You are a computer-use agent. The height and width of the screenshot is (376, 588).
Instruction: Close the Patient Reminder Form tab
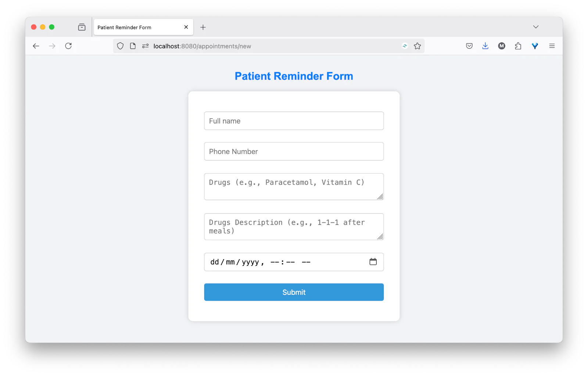186,27
